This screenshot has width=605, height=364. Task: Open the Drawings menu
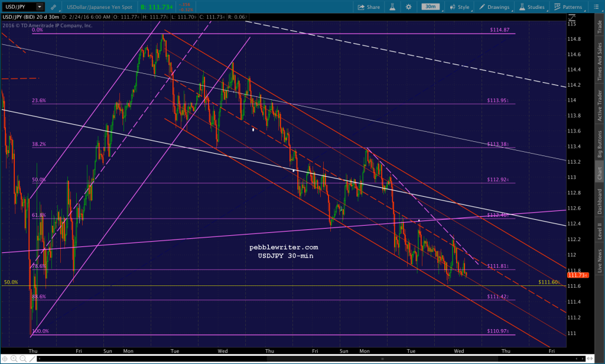pyautogui.click(x=495, y=7)
